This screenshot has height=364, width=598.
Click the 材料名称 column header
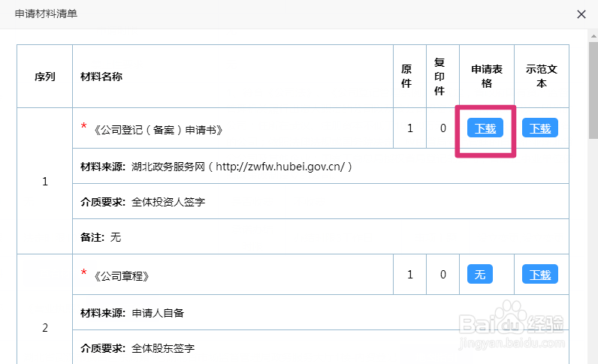[x=101, y=77]
